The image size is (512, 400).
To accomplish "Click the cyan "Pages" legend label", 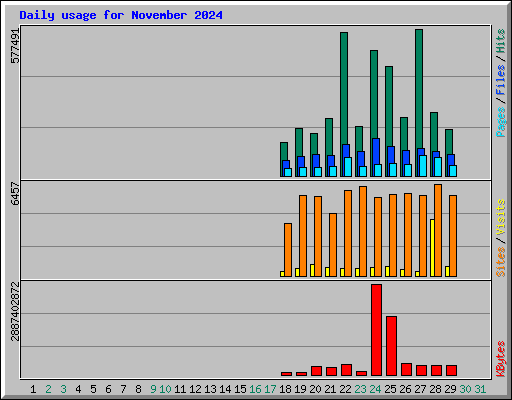I will (x=501, y=122).
